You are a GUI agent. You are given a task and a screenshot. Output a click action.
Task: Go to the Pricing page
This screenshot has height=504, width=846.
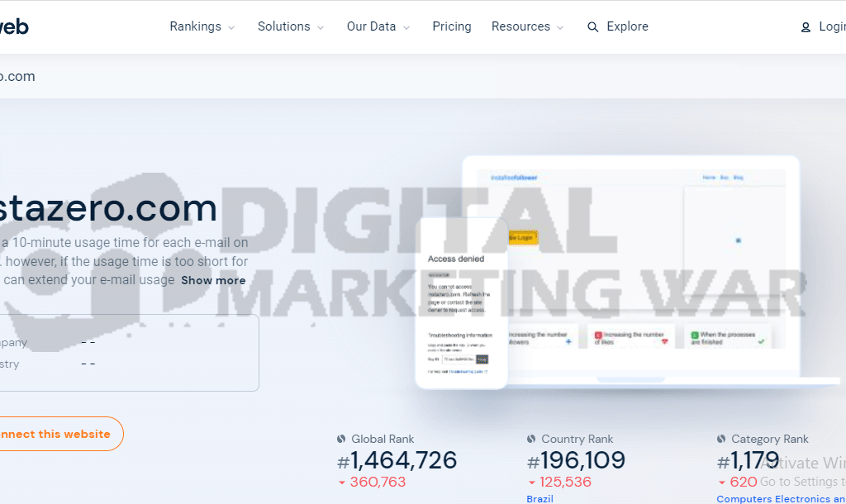point(452,26)
